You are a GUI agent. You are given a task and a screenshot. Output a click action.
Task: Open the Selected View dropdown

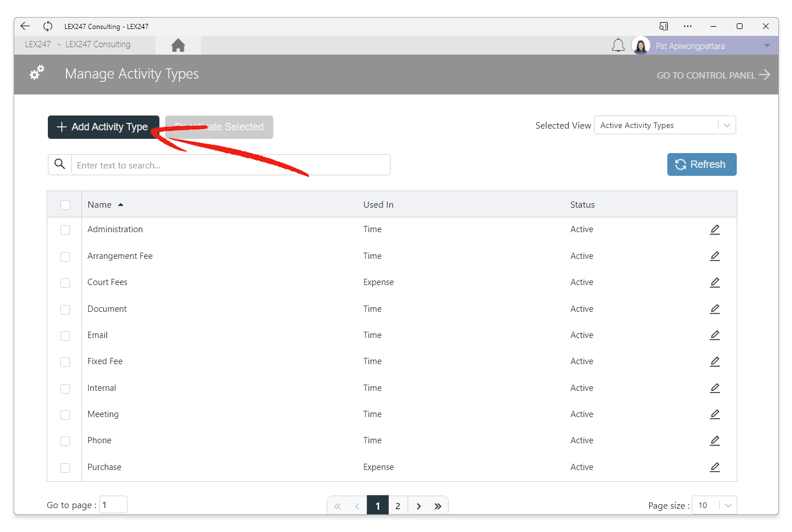[664, 125]
